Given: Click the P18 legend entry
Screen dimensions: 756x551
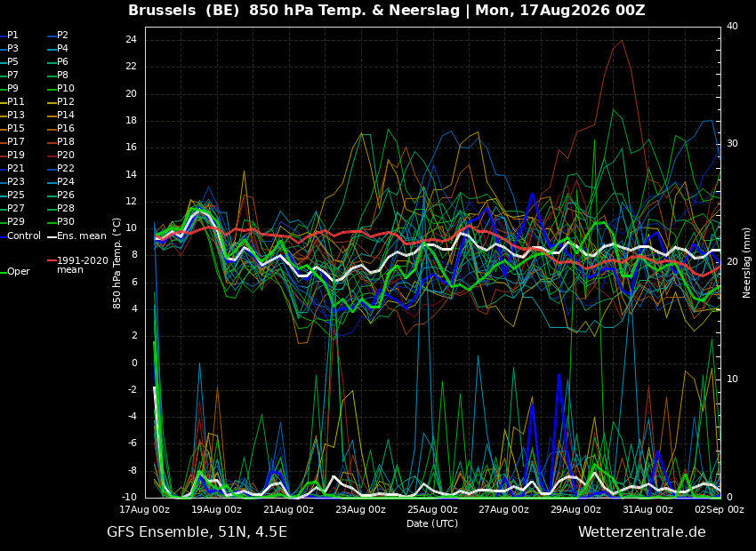Looking at the screenshot, I should 60,141.
